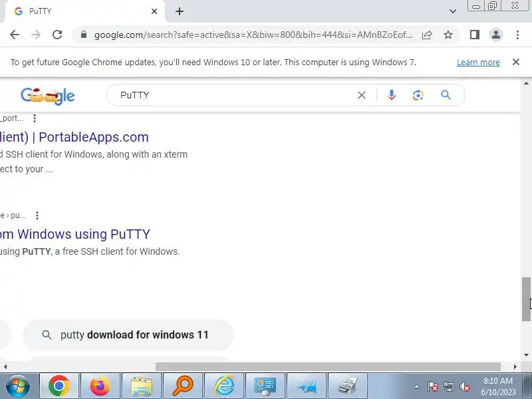Screen dimensions: 532x399
Task: Open the control panel taskbar icon
Action: 265,386
